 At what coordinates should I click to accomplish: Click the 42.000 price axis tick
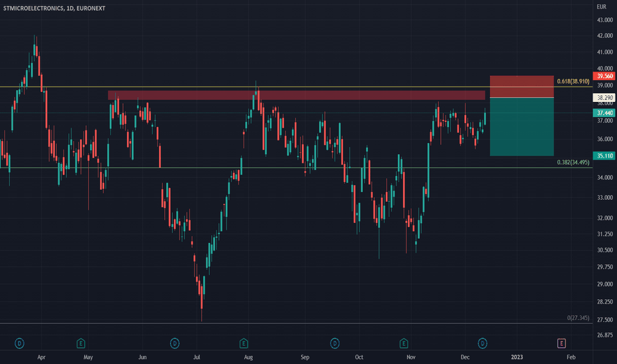[x=605, y=36]
